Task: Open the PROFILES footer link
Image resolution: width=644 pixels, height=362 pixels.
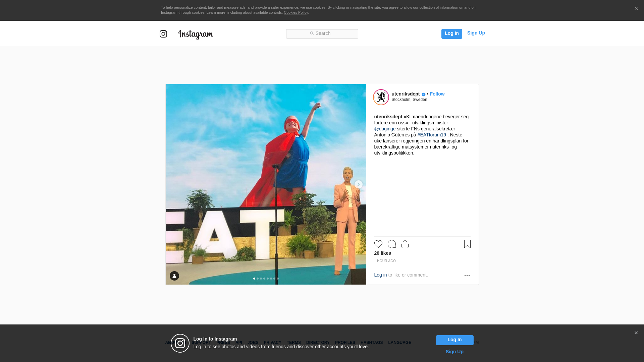Action: [x=345, y=343]
